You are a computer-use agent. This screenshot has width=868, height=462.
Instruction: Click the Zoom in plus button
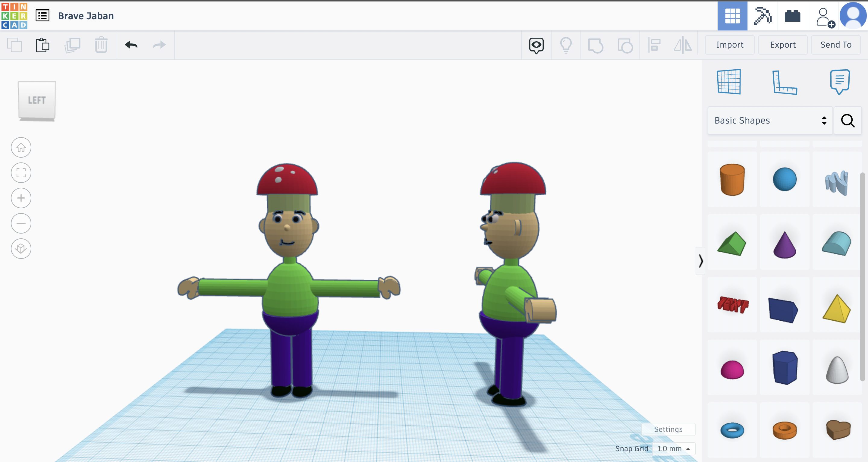point(21,198)
